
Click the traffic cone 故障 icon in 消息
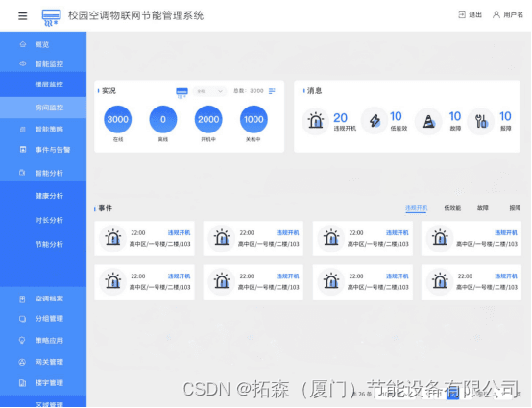click(428, 121)
